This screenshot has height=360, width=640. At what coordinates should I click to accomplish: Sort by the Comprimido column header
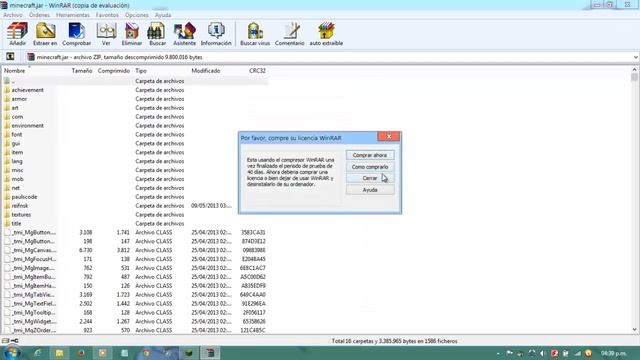coord(113,71)
